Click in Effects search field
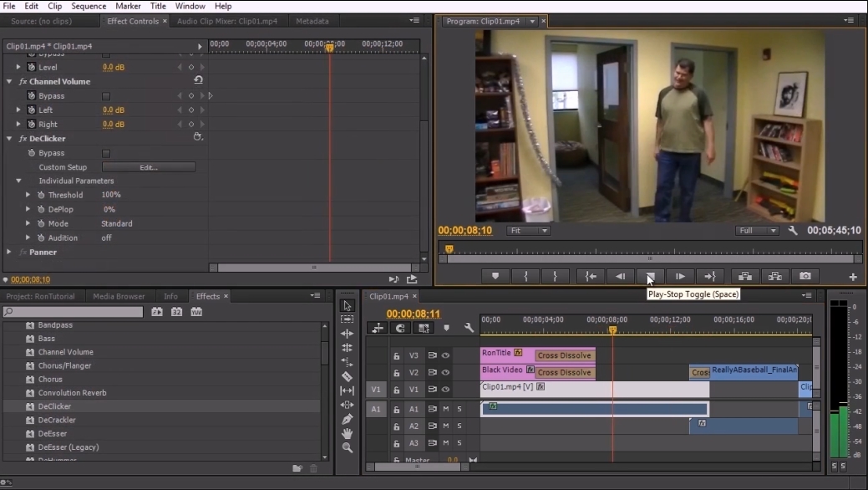868x490 pixels. (x=73, y=312)
